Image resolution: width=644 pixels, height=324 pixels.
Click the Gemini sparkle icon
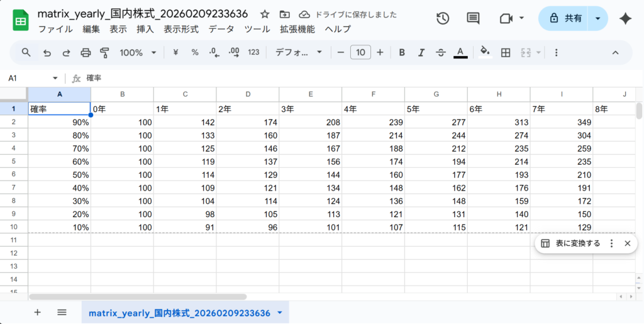point(625,19)
